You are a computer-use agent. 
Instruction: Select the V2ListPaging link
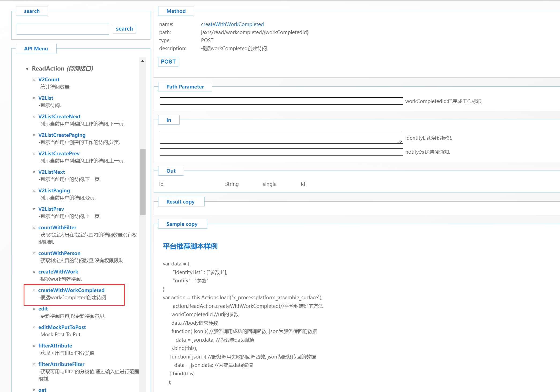pos(54,190)
